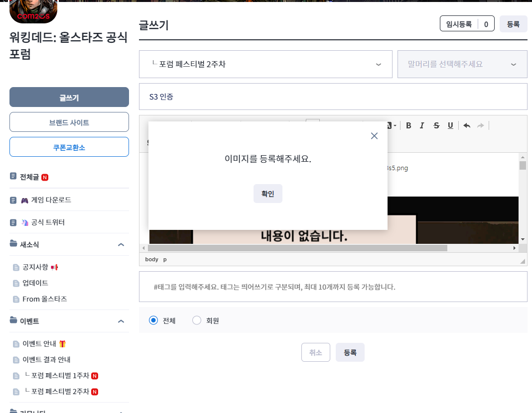Collapse the 새소식 section chevron

[x=121, y=245]
